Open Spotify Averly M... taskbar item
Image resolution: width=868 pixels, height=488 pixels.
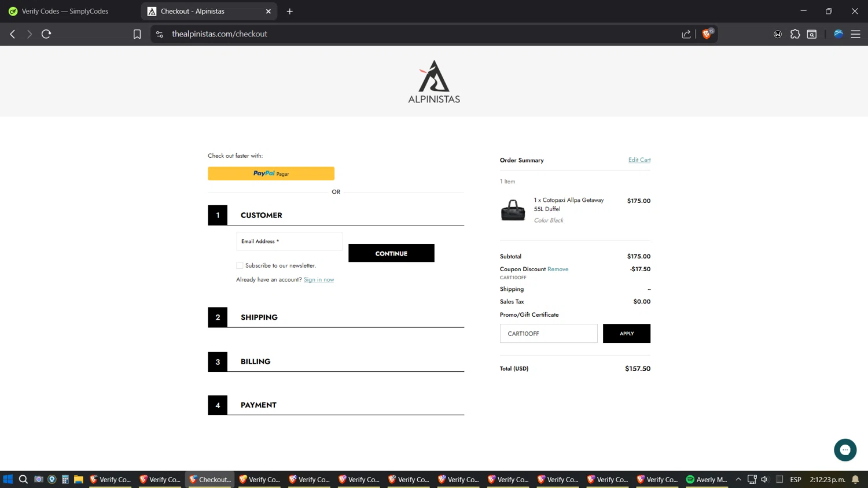(707, 479)
